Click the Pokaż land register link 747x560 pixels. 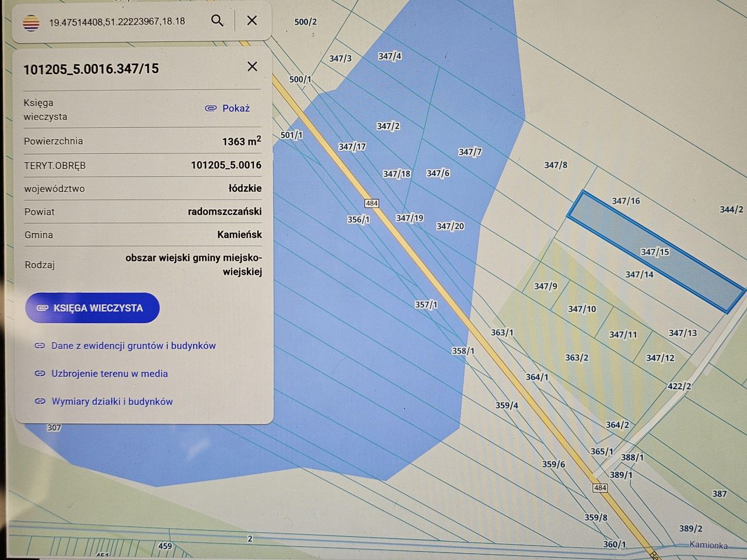tap(236, 108)
